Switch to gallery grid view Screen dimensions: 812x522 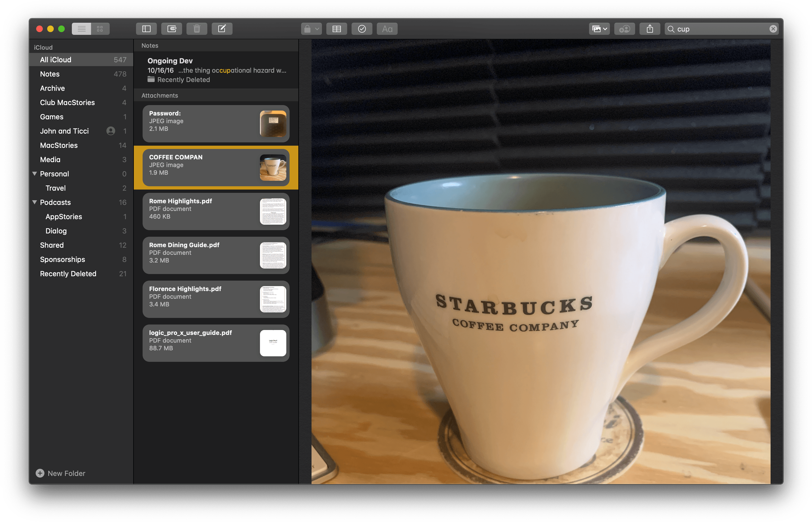(x=100, y=29)
